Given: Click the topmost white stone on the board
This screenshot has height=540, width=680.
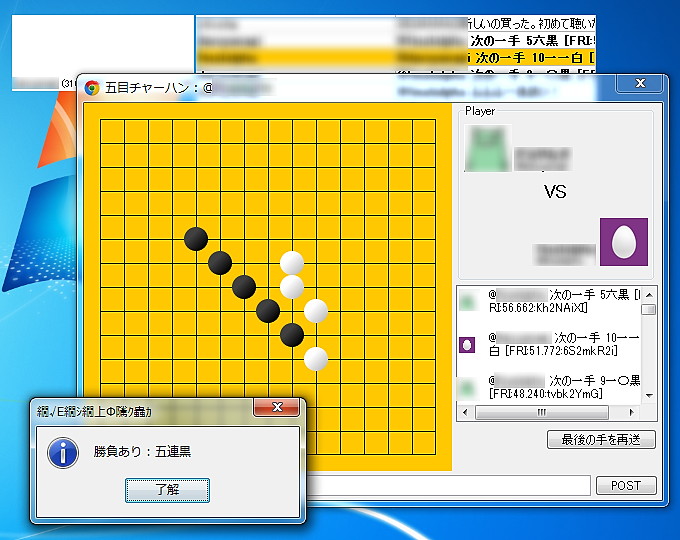Looking at the screenshot, I should coord(292,263).
